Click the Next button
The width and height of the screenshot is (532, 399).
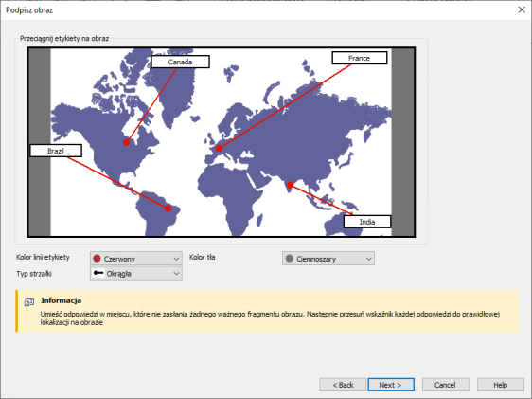(x=391, y=385)
